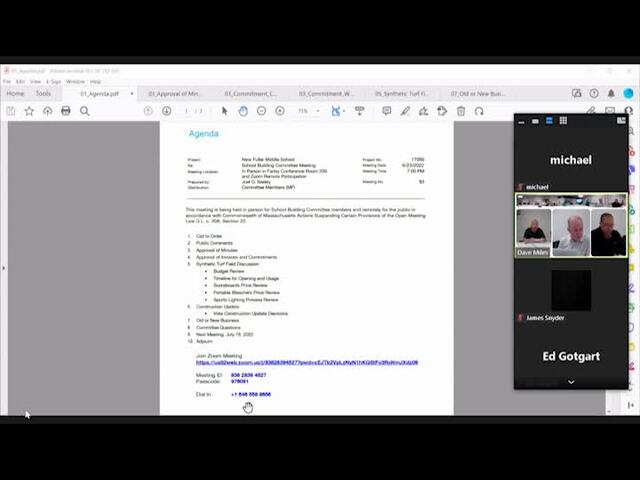Click the Print icon in Acrobat toolbar
Viewport: 640px width, 480px height.
[x=66, y=111]
